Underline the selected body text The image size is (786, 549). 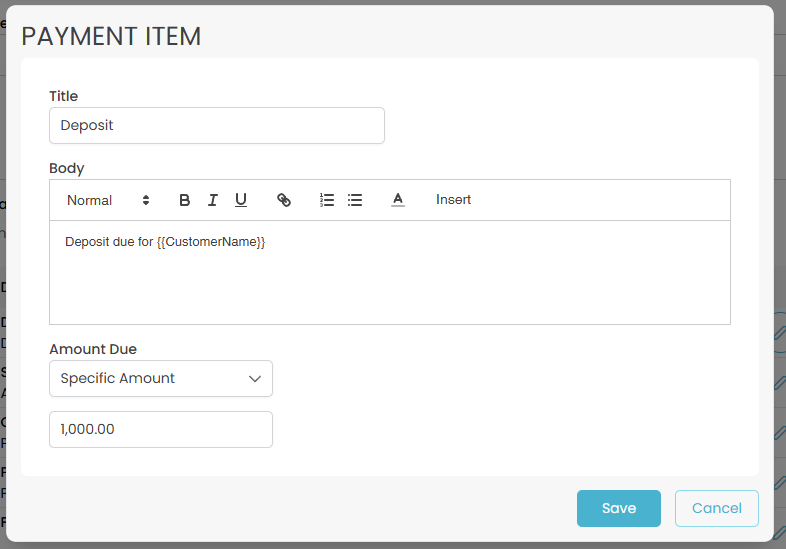pyautogui.click(x=241, y=200)
